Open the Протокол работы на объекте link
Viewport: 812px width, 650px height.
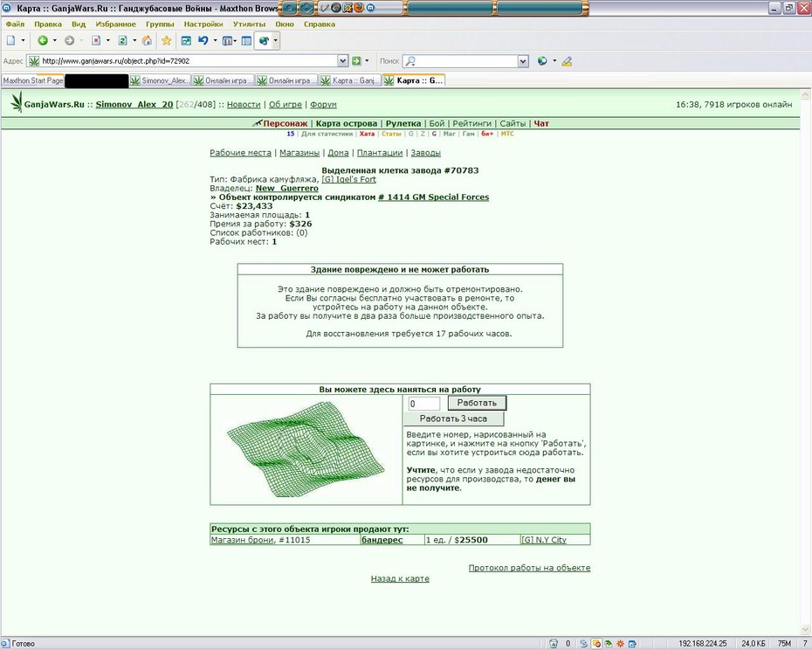[x=529, y=568]
